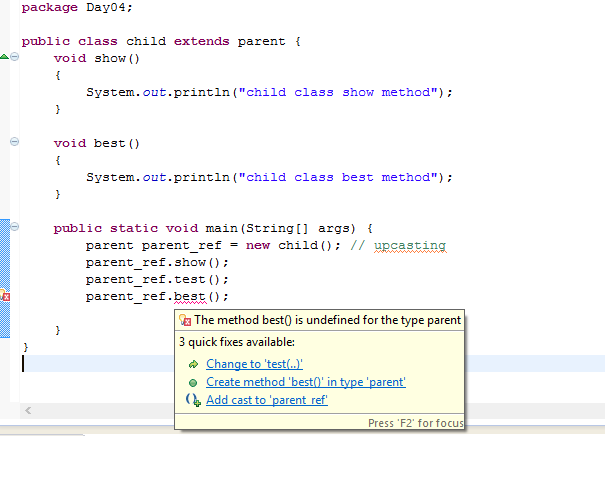614x492 pixels.
Task: Click the underlined best() call in main
Action: (x=190, y=297)
